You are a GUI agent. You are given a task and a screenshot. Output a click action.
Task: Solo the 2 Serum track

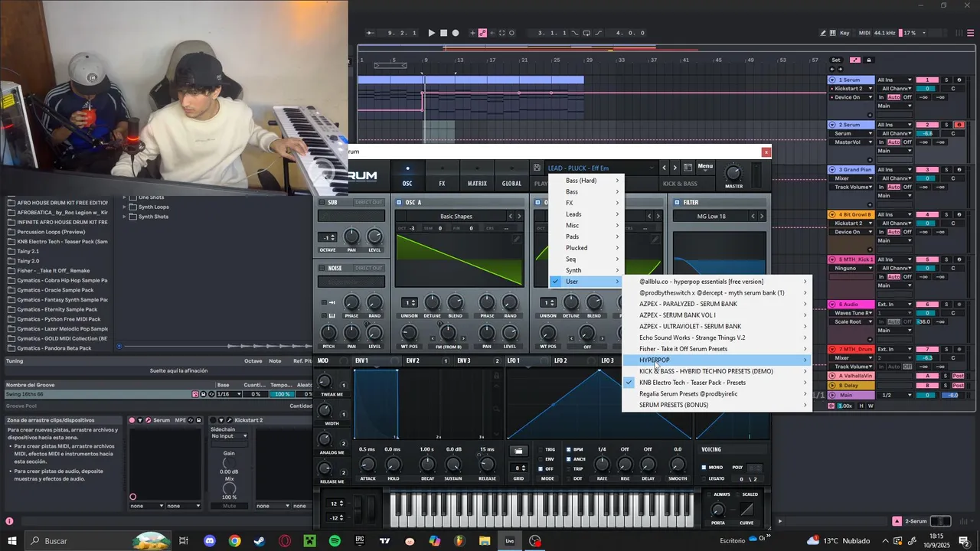946,125
